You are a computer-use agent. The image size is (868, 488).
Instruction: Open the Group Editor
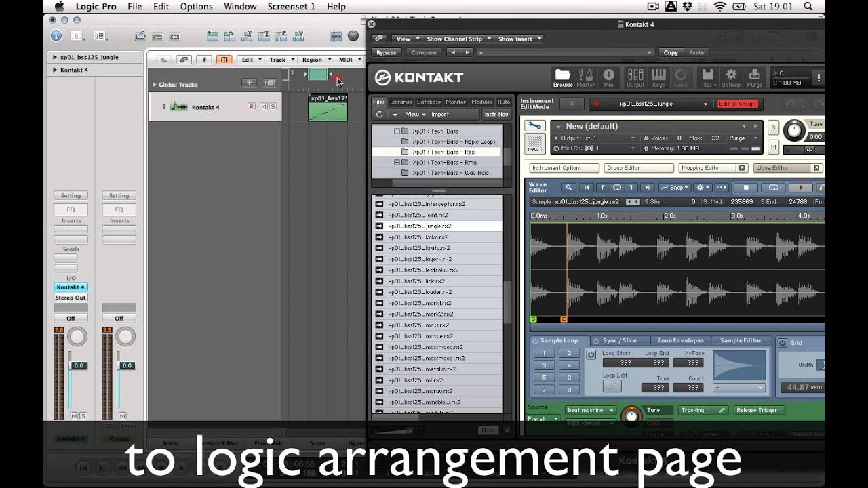637,168
